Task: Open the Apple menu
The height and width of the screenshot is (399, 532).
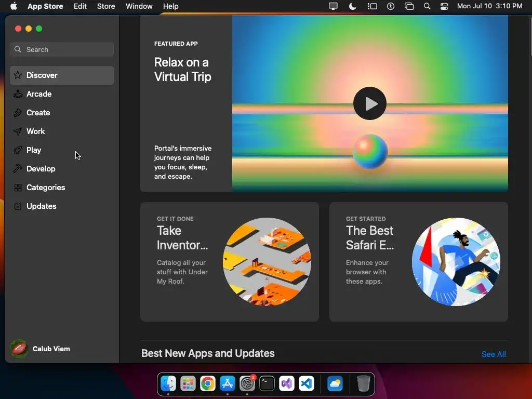Action: click(x=14, y=6)
